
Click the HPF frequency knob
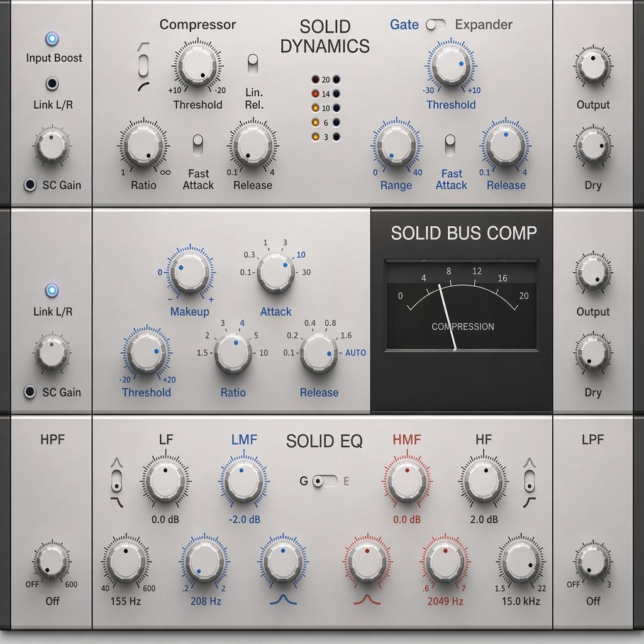(x=52, y=562)
